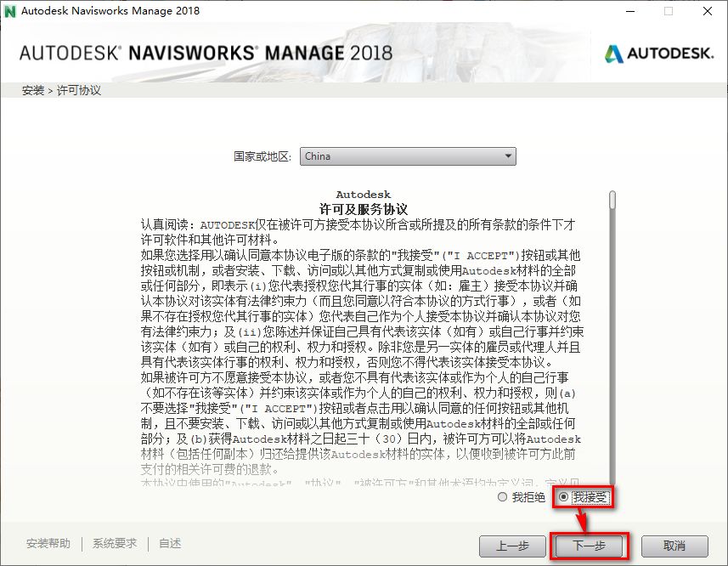Image resolution: width=728 pixels, height=566 pixels.
Task: Open the 国家或地区 country dropdown
Action: tap(408, 156)
